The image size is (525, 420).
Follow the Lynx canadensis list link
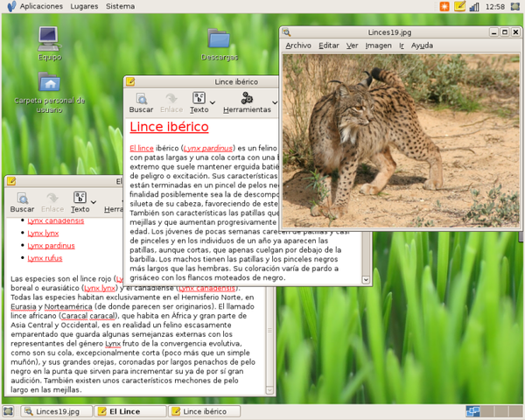[x=56, y=220]
